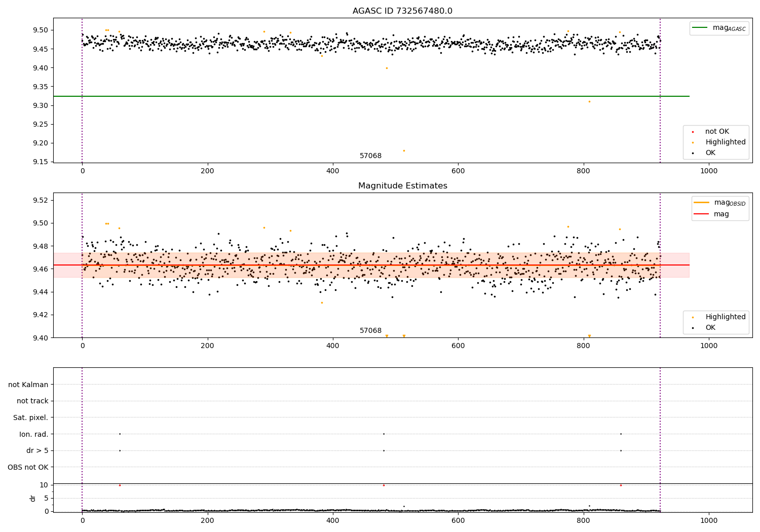This screenshot has width=760, height=532.
Task: Click the last dr > 5 flag dot
Action: pyautogui.click(x=621, y=450)
